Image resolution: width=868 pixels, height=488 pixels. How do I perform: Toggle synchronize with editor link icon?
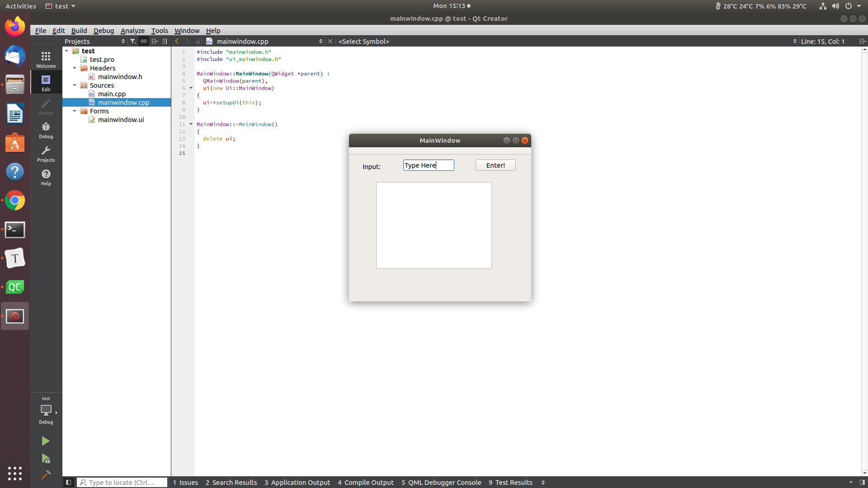[143, 41]
